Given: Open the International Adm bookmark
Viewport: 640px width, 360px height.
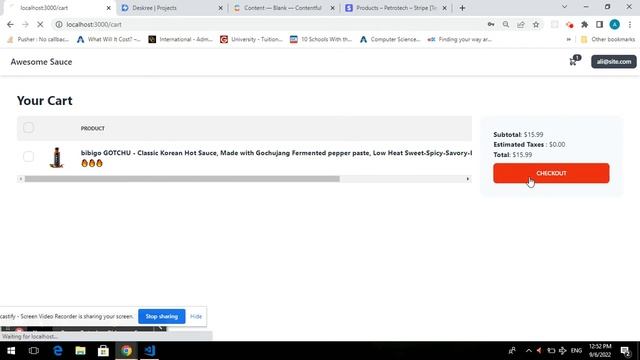Looking at the screenshot, I should (180, 39).
